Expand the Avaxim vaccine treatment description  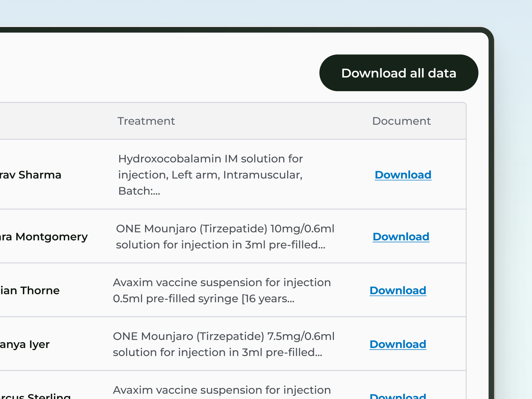click(x=222, y=291)
